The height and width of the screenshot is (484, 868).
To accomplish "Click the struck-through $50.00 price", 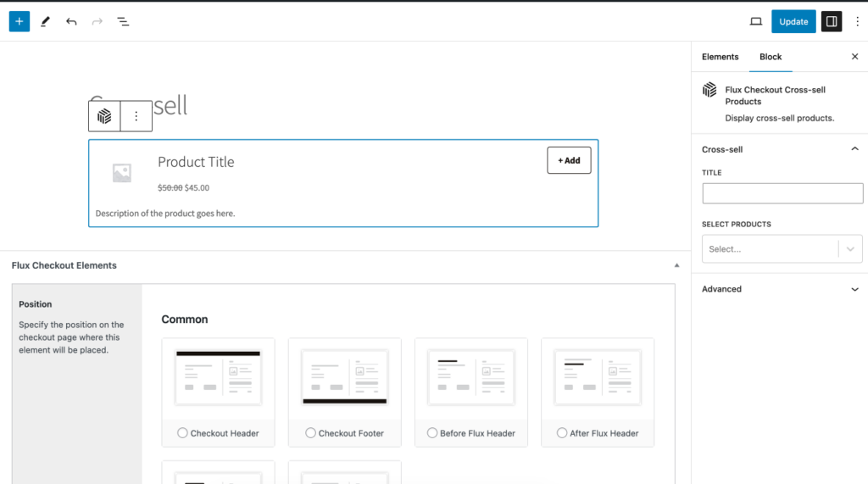I will 170,187.
